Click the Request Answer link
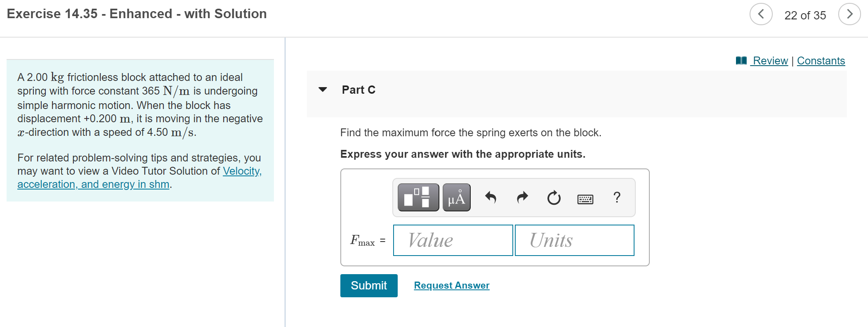Image resolution: width=868 pixels, height=327 pixels. click(x=452, y=285)
